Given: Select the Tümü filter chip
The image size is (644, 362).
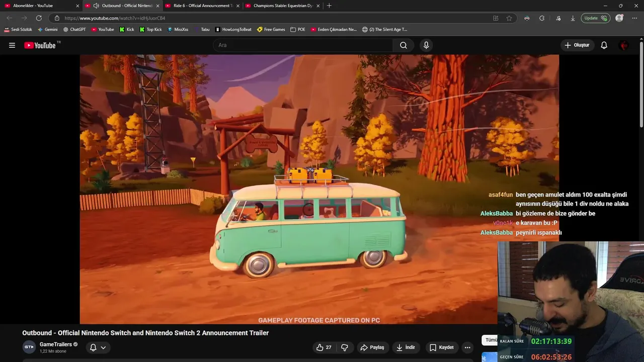Looking at the screenshot, I should (x=490, y=340).
